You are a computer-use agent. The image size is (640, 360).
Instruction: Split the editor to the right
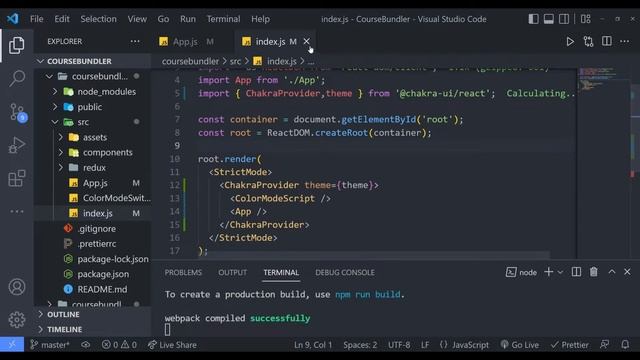[x=607, y=41]
